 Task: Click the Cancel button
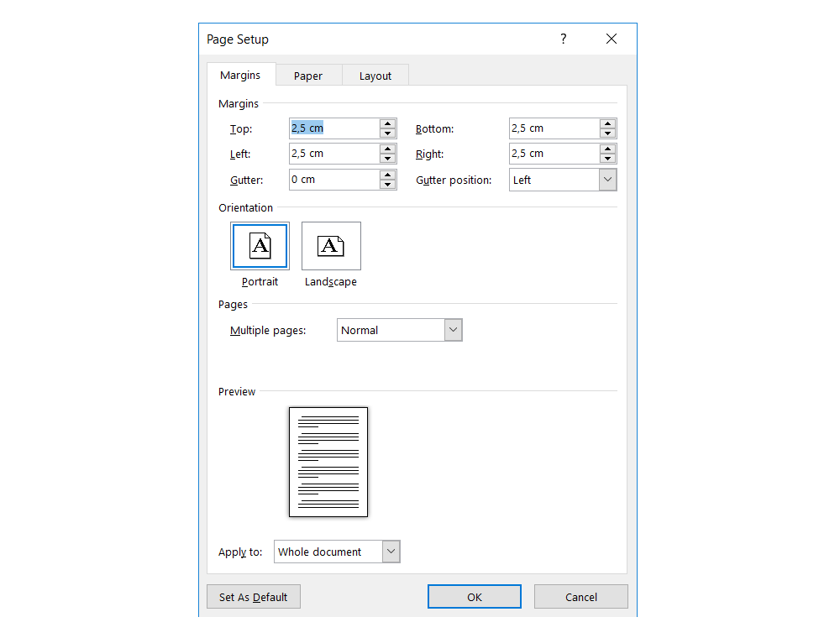580,597
